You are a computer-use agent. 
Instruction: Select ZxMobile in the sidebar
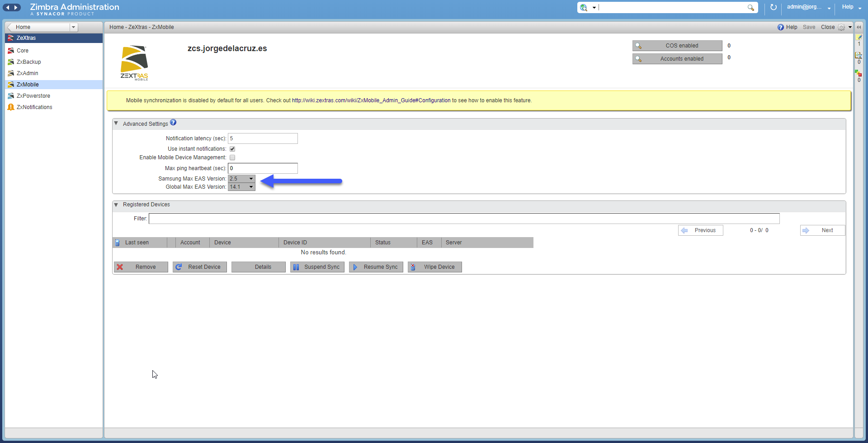[x=54, y=85]
